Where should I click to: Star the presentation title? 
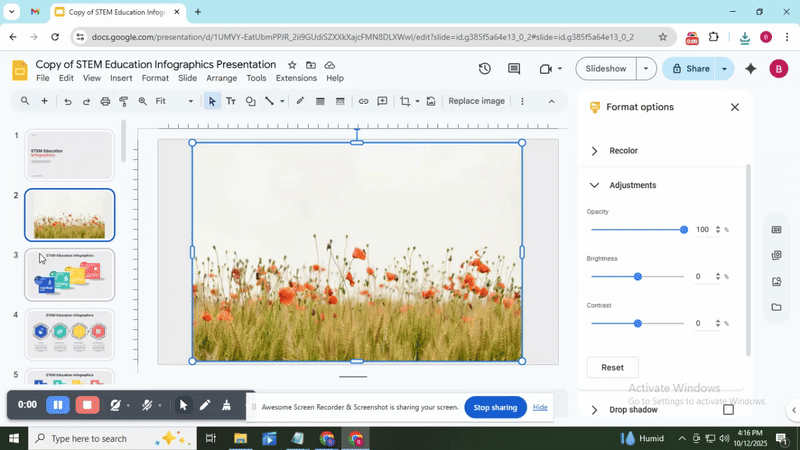pos(292,64)
